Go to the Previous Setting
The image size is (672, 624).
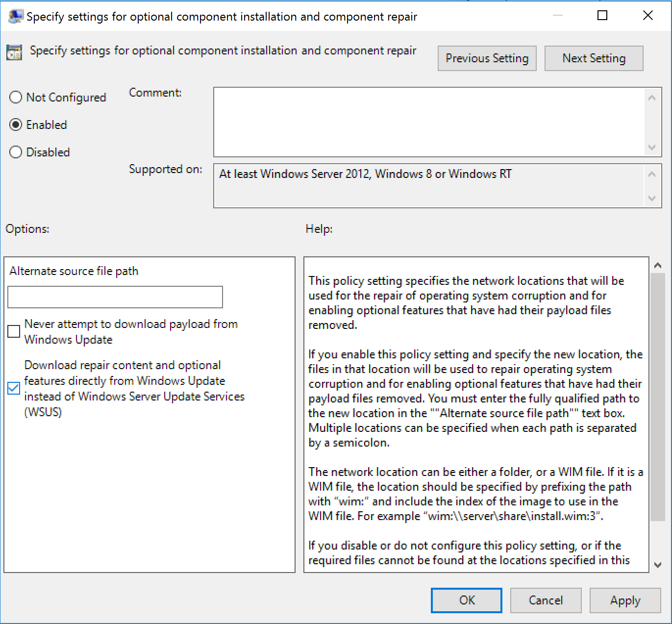click(x=487, y=58)
